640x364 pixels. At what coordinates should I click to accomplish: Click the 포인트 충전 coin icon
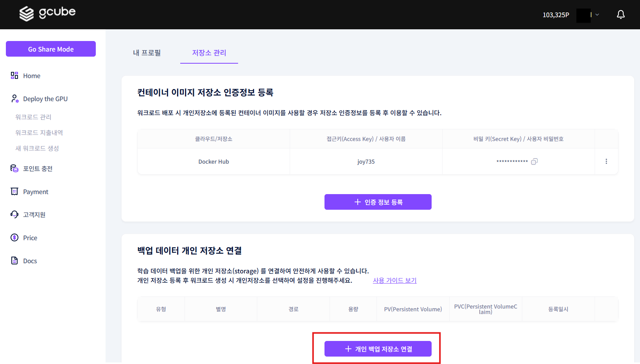pos(14,168)
